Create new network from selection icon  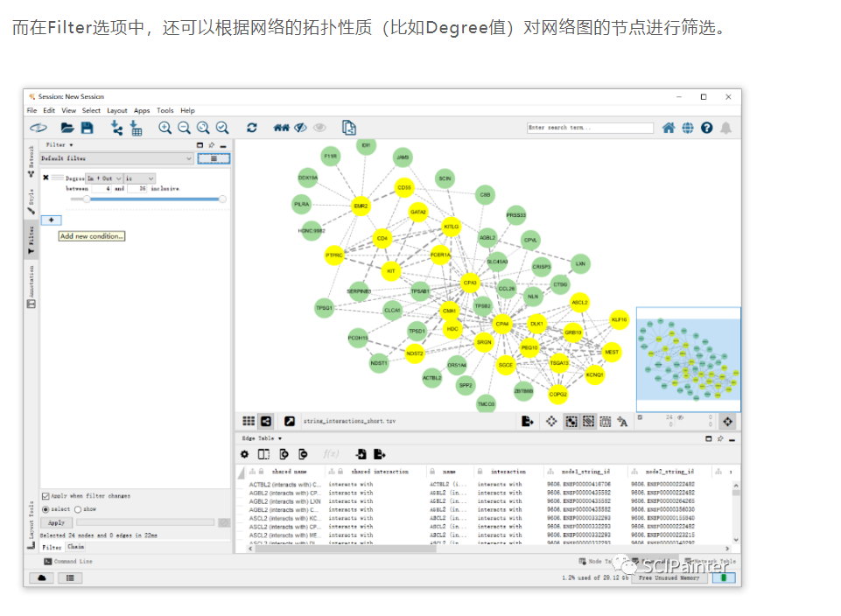pos(348,128)
